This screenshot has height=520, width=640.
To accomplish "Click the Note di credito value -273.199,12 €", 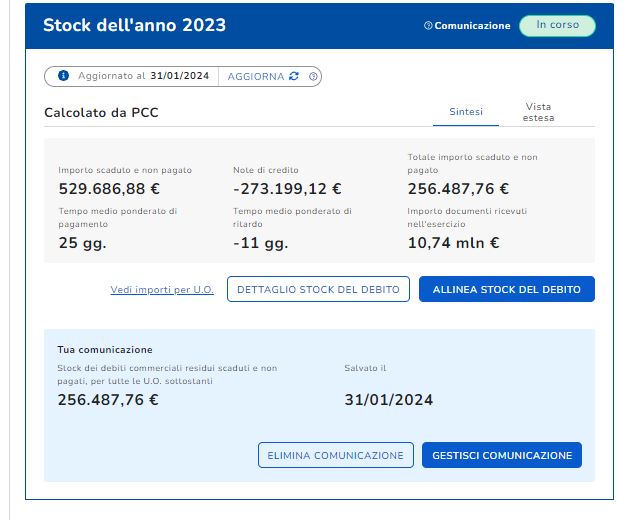I will [287, 188].
